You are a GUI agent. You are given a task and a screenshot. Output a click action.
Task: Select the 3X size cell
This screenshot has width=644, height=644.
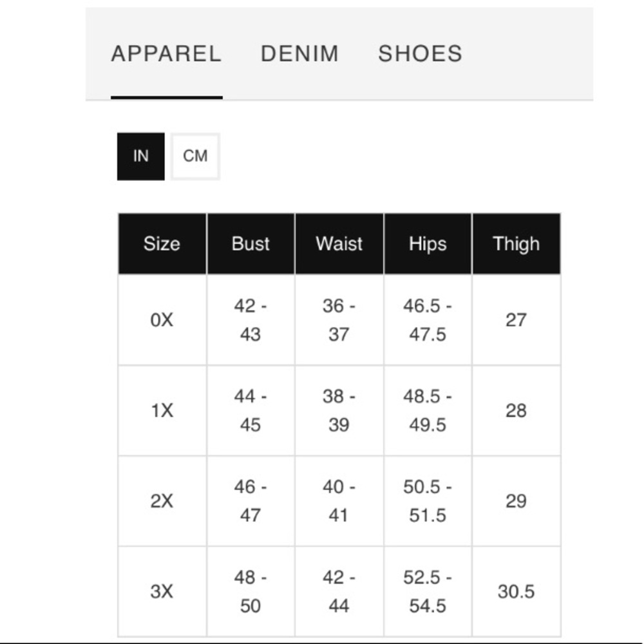[x=162, y=591]
